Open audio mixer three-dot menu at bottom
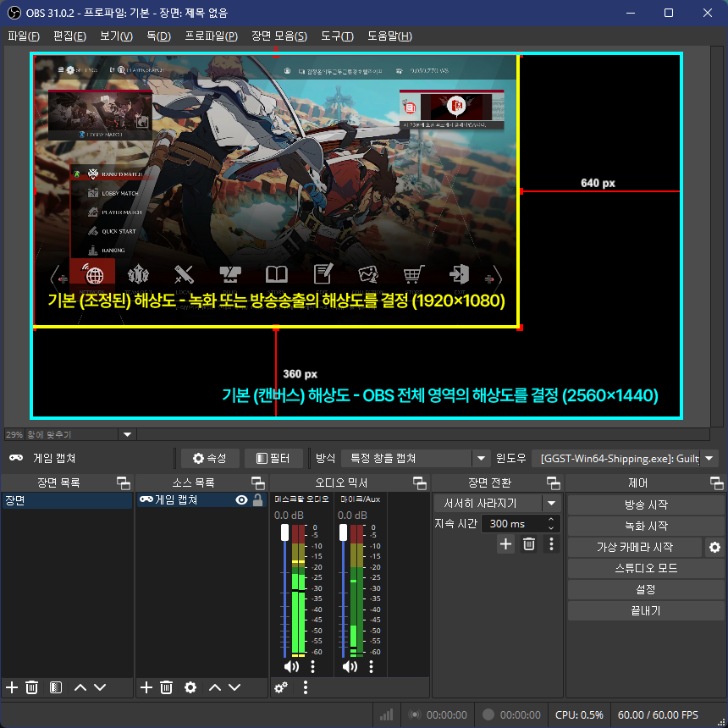Screen dimensions: 728x728 tap(305, 687)
